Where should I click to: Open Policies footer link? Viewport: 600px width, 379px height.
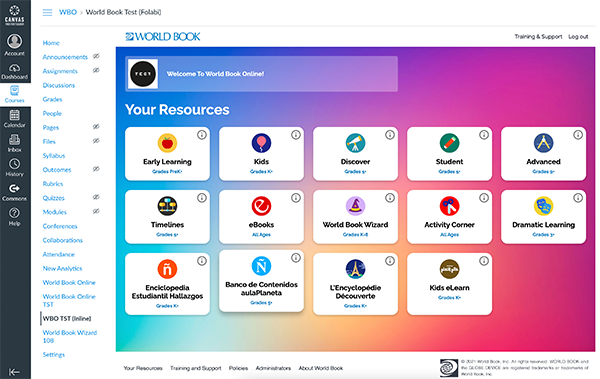tap(238, 368)
